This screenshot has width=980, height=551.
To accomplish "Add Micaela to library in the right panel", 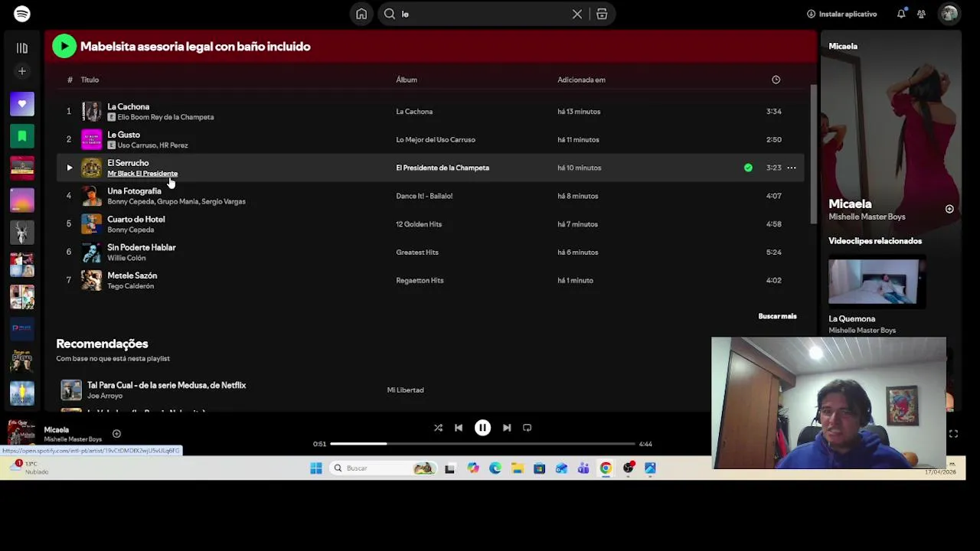I will point(949,209).
